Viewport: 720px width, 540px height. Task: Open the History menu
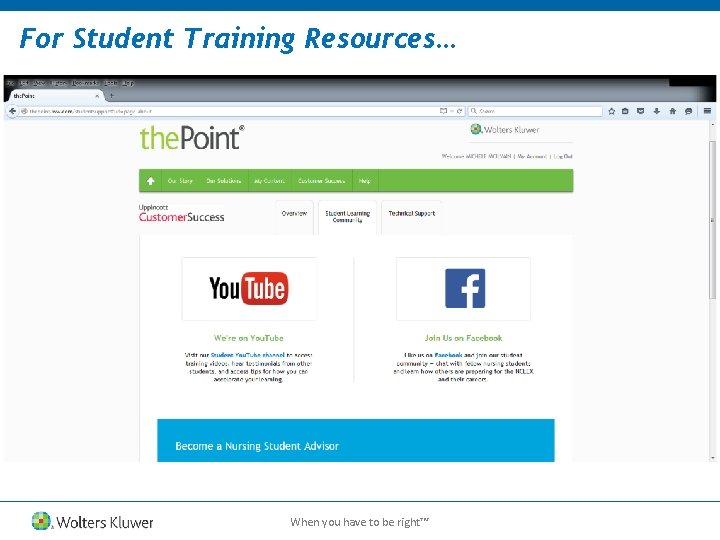[x=58, y=83]
